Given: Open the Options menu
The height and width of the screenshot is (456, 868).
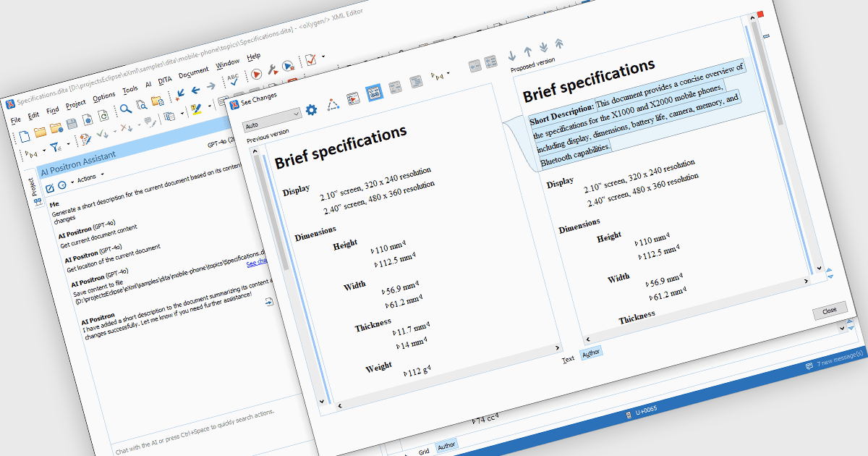Looking at the screenshot, I should coord(103,96).
